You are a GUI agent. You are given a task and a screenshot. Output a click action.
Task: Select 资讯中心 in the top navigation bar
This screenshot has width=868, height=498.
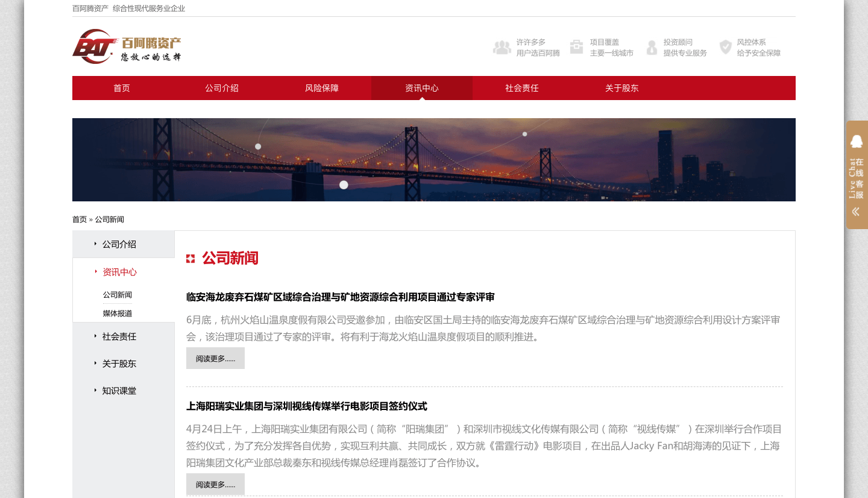422,88
